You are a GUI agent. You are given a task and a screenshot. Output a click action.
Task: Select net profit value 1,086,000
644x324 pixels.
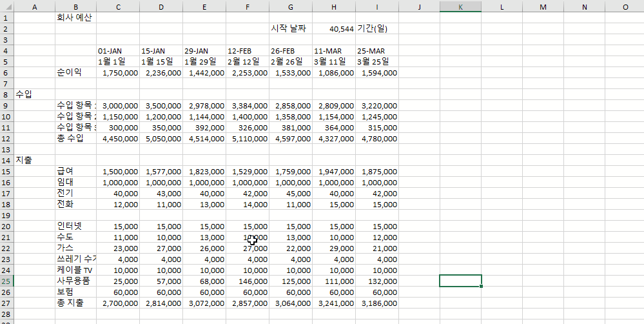(x=334, y=73)
